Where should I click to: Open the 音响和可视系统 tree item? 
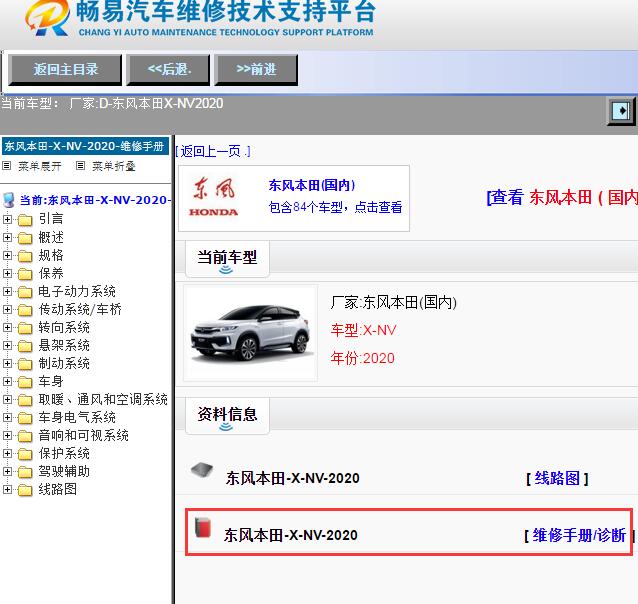click(x=83, y=435)
